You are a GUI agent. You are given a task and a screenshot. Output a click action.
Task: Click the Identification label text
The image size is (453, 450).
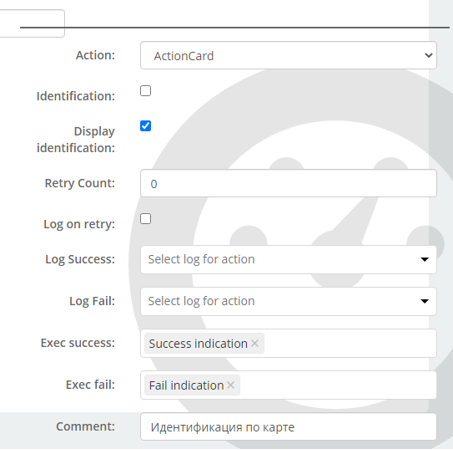click(x=76, y=96)
